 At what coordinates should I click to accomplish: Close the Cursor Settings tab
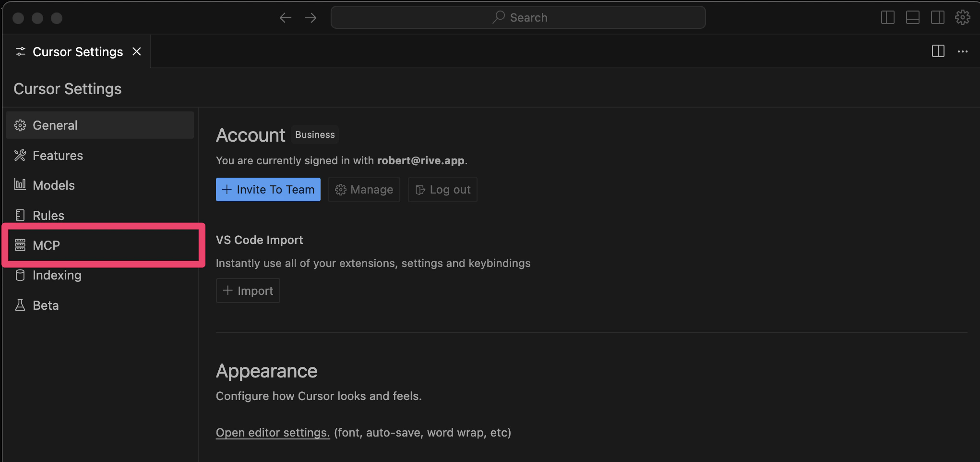click(137, 51)
